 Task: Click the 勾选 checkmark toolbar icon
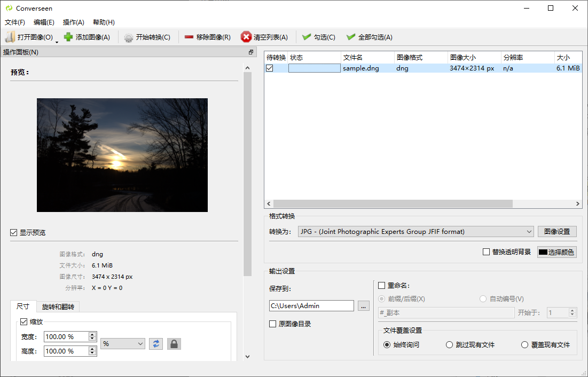[x=307, y=37]
